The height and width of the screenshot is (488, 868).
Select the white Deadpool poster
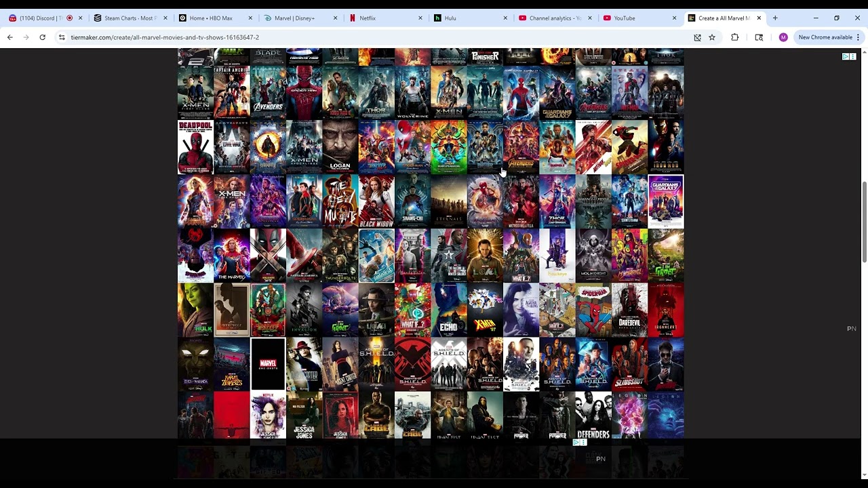[x=195, y=147]
